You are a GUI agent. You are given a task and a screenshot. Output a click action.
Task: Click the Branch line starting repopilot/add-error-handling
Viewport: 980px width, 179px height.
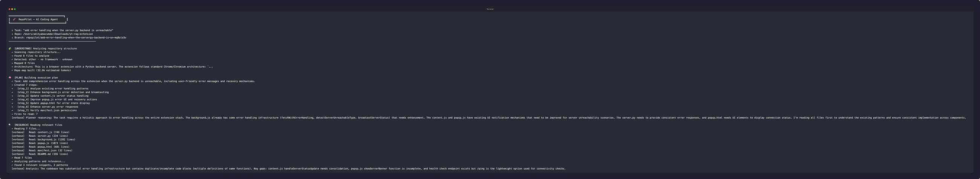[x=69, y=38]
